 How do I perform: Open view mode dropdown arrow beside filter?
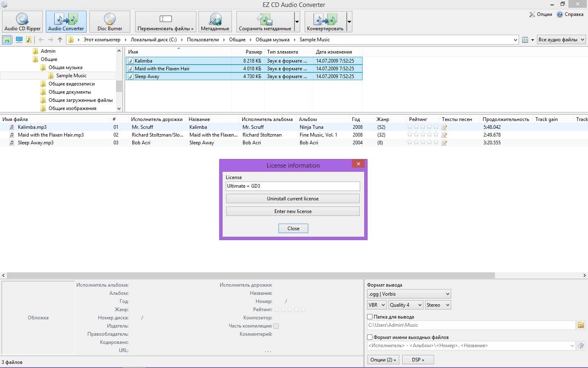(x=532, y=40)
